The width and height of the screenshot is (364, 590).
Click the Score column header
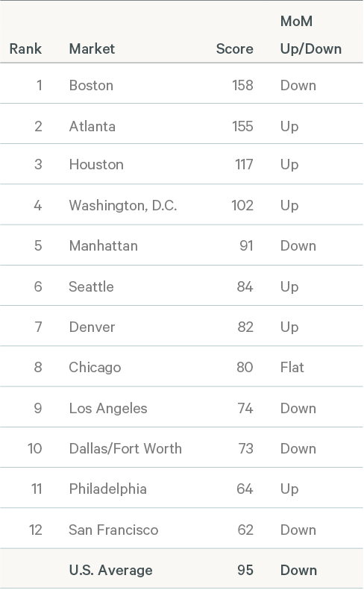(234, 48)
